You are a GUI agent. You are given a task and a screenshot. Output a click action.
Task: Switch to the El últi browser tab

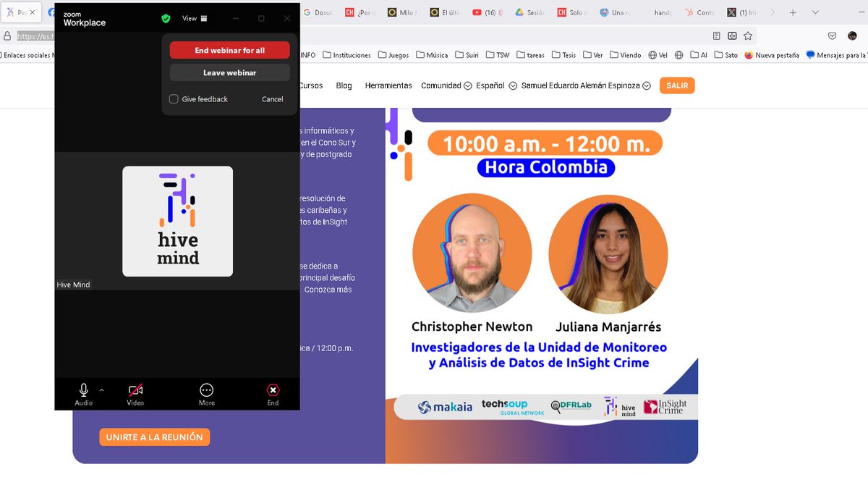coord(445,12)
